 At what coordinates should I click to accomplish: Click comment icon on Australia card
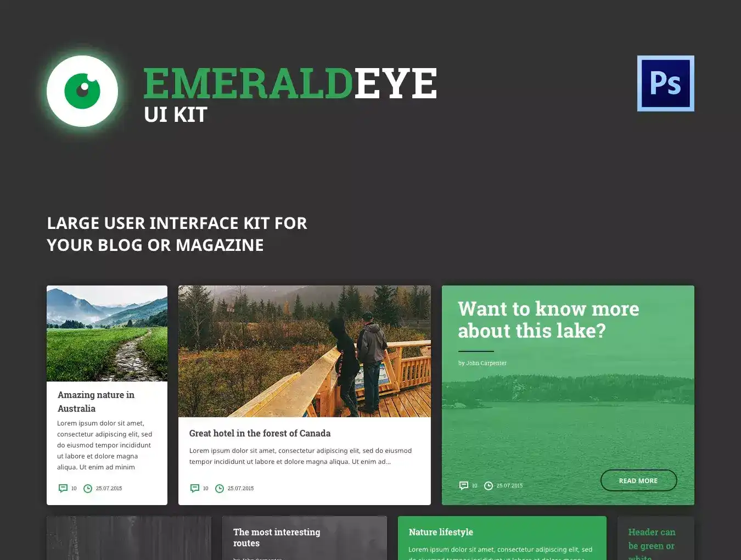click(x=63, y=488)
